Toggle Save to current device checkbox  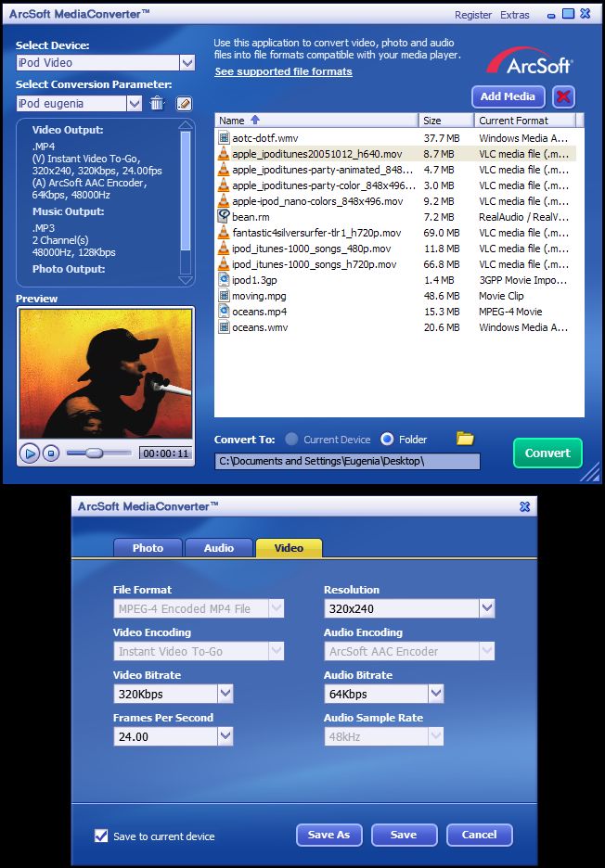101,836
